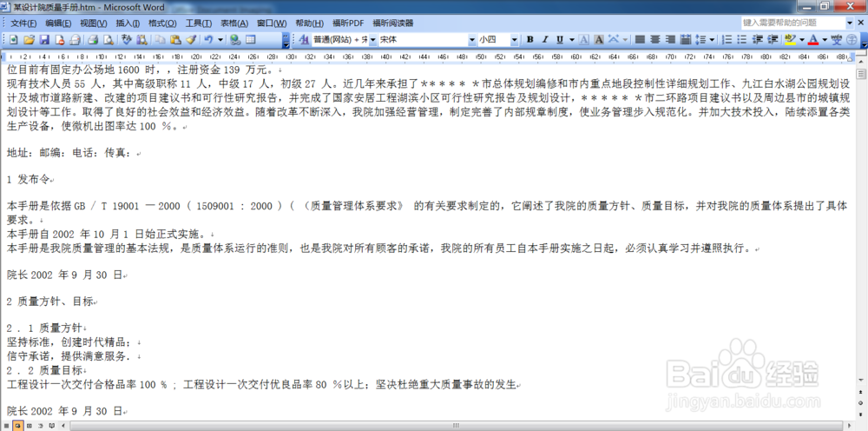Open the font size 小四 dropdown

pyautogui.click(x=514, y=39)
